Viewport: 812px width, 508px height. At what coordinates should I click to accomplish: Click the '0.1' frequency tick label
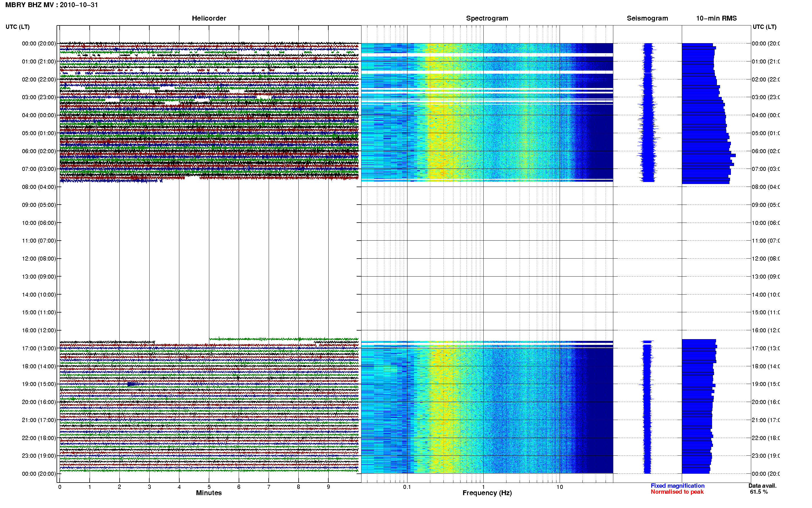[x=407, y=487]
